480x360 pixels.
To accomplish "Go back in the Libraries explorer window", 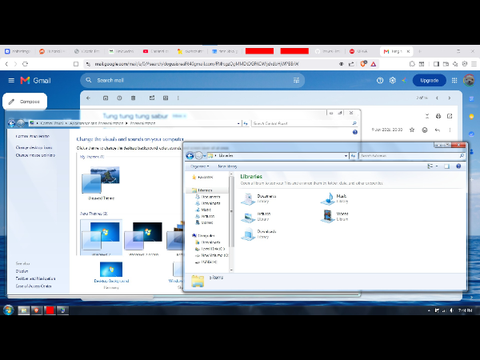I will (190, 156).
